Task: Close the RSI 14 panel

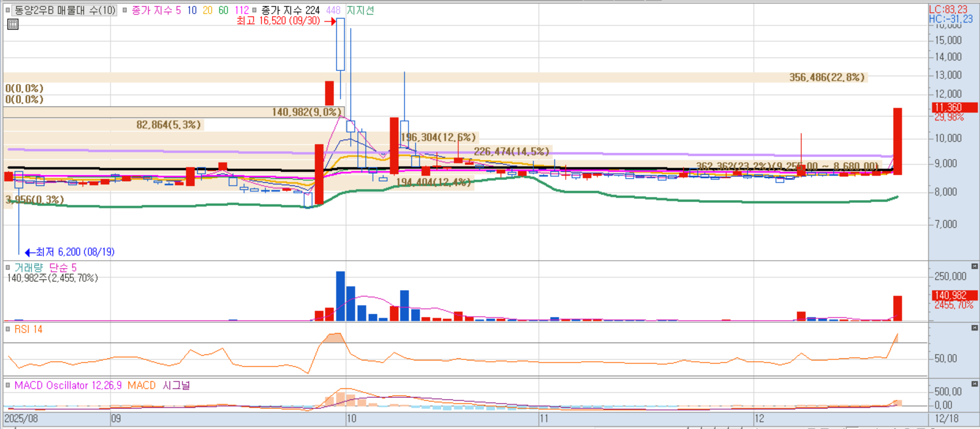Action: pos(974,328)
